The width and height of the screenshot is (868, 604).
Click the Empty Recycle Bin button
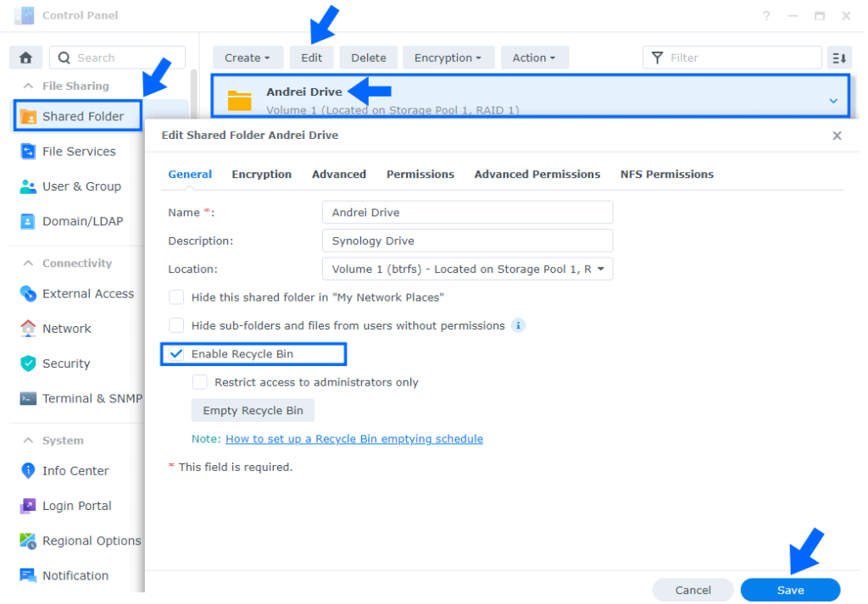(253, 410)
